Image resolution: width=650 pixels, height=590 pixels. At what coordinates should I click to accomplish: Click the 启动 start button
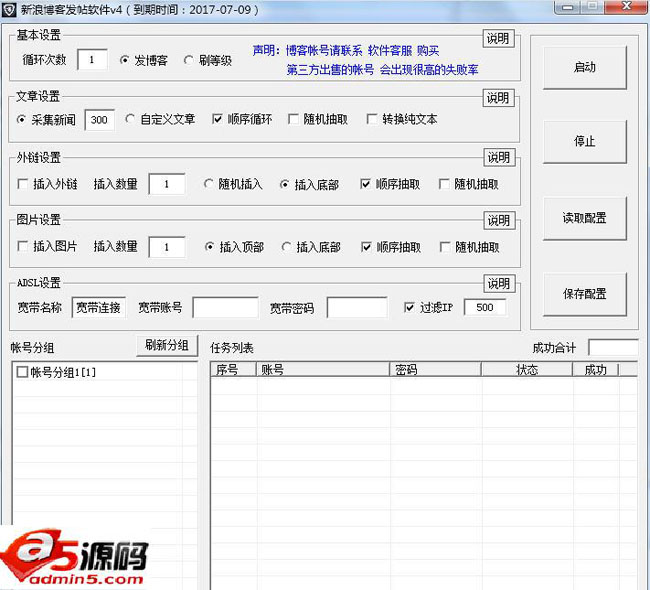[585, 67]
